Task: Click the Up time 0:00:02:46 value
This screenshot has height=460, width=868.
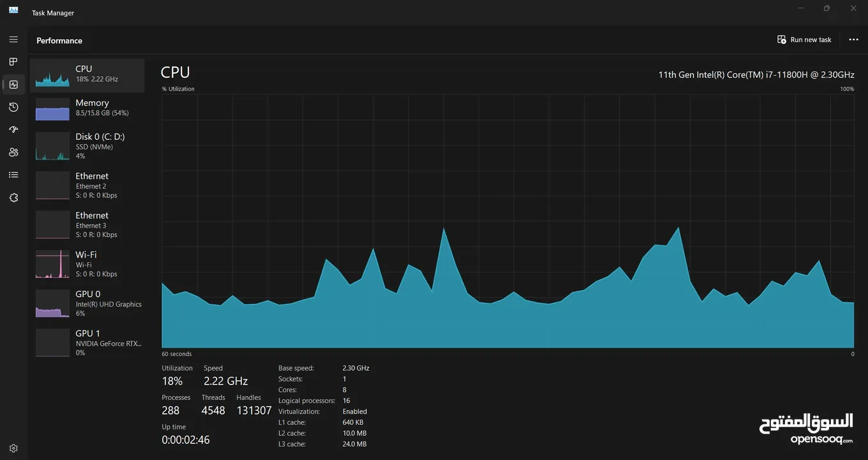Action: (x=186, y=440)
